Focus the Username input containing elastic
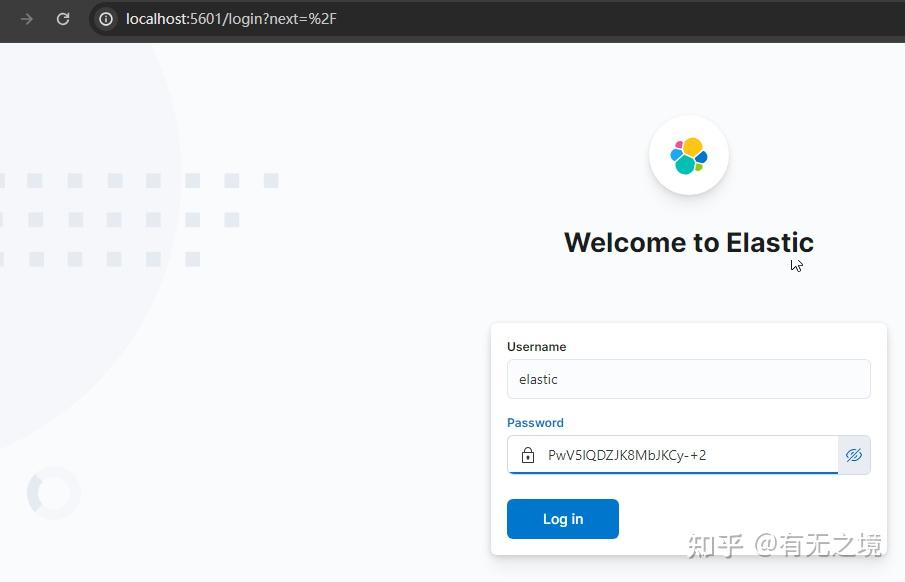The image size is (905, 582). tap(688, 379)
